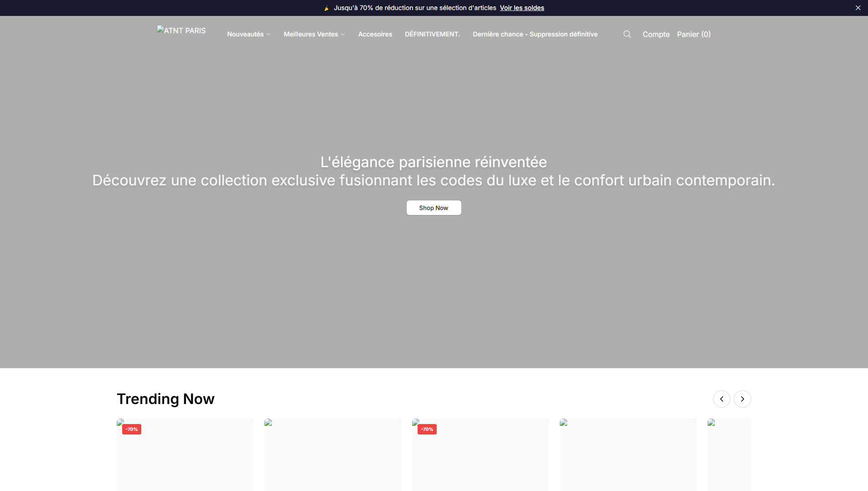Open the DÉFINITIVEMENT. menu item
Viewport: 868px width, 491px height.
(432, 34)
